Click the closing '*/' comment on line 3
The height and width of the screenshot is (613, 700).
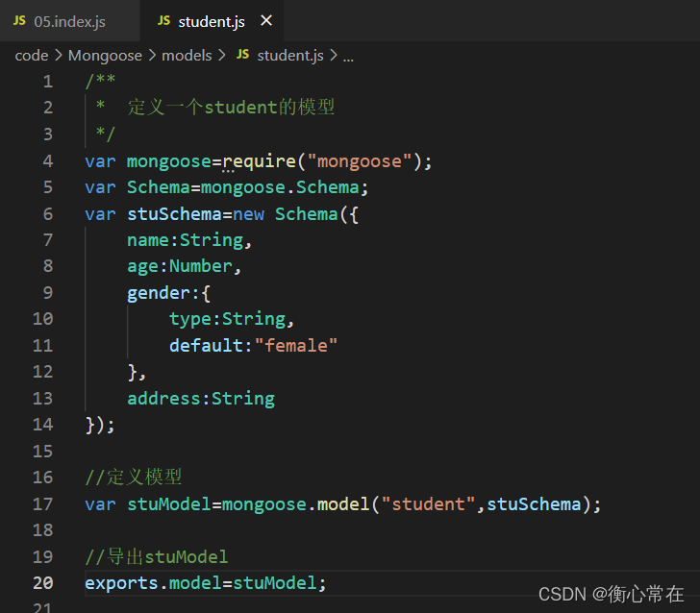click(x=106, y=135)
